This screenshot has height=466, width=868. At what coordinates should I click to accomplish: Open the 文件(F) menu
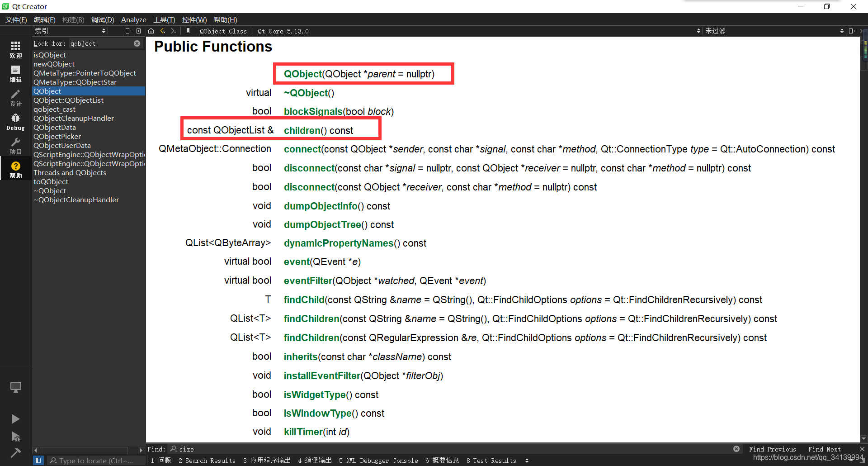(x=16, y=20)
